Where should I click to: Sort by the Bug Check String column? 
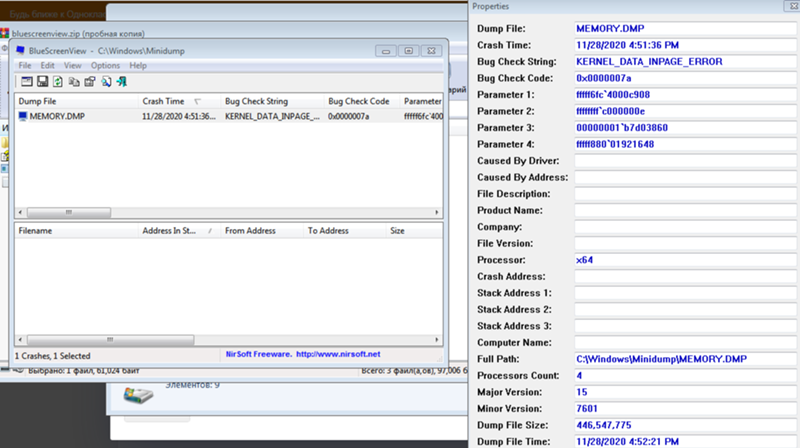click(x=272, y=101)
